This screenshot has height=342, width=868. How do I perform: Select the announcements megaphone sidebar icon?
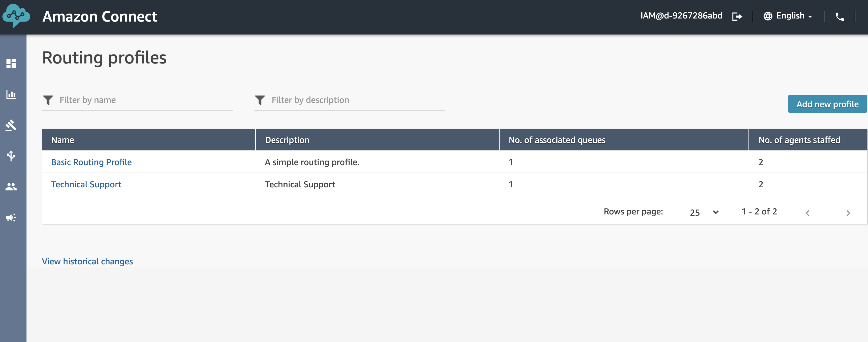(11, 217)
